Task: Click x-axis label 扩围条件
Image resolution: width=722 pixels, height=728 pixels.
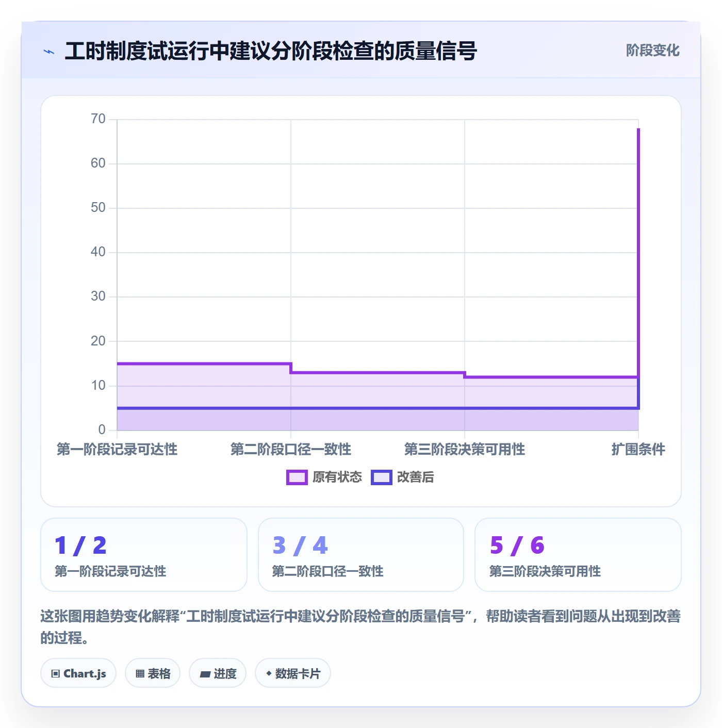Action: tap(638, 450)
